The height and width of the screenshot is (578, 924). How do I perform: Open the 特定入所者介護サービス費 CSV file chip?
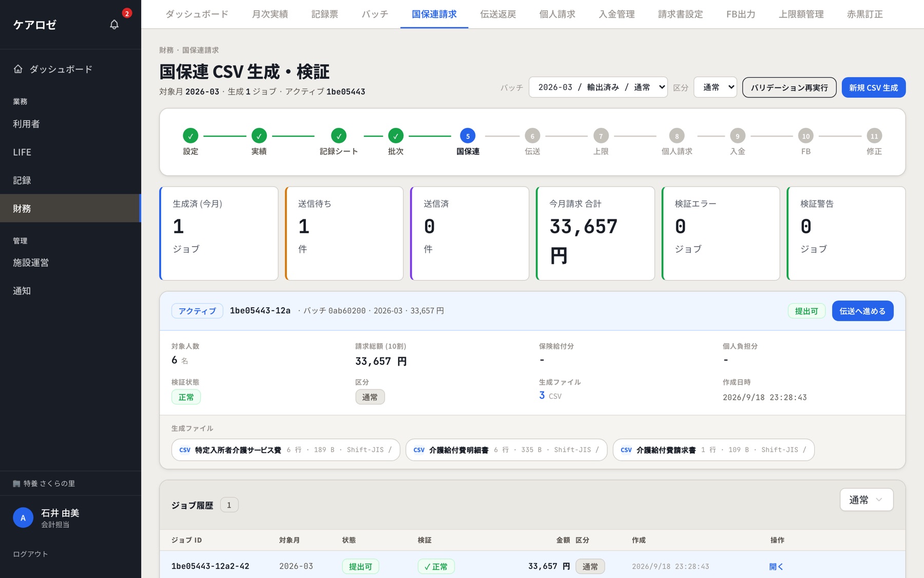pos(285,450)
